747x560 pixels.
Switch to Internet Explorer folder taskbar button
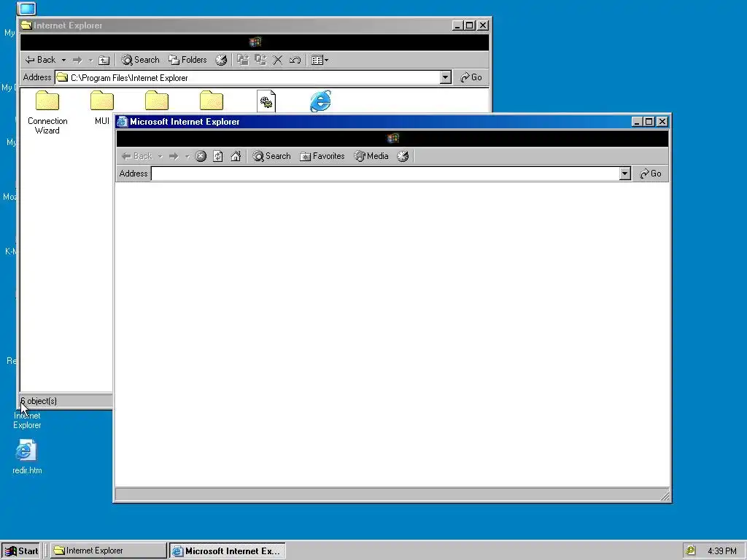[109, 551]
